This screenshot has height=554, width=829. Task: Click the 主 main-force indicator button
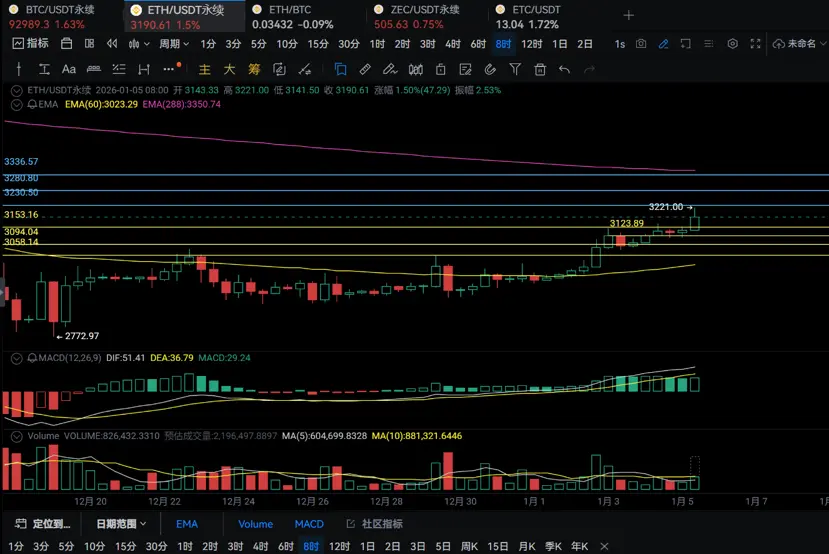coord(205,69)
